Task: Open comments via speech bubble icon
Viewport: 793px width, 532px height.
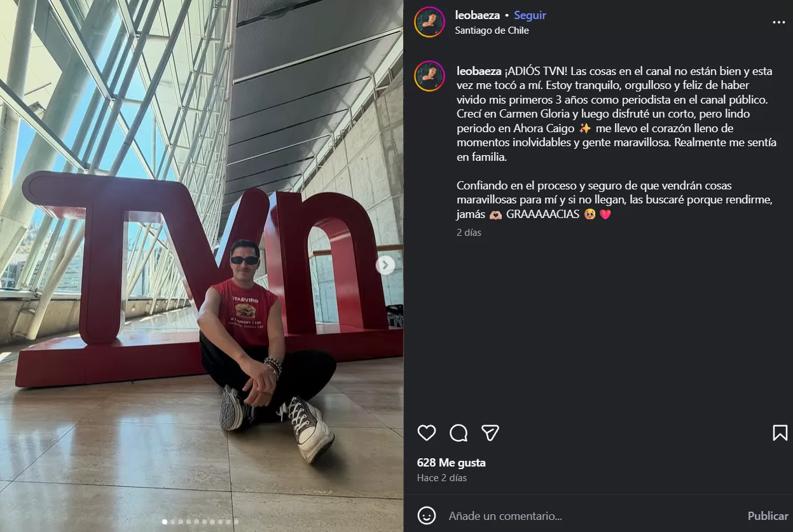Action: pos(459,433)
